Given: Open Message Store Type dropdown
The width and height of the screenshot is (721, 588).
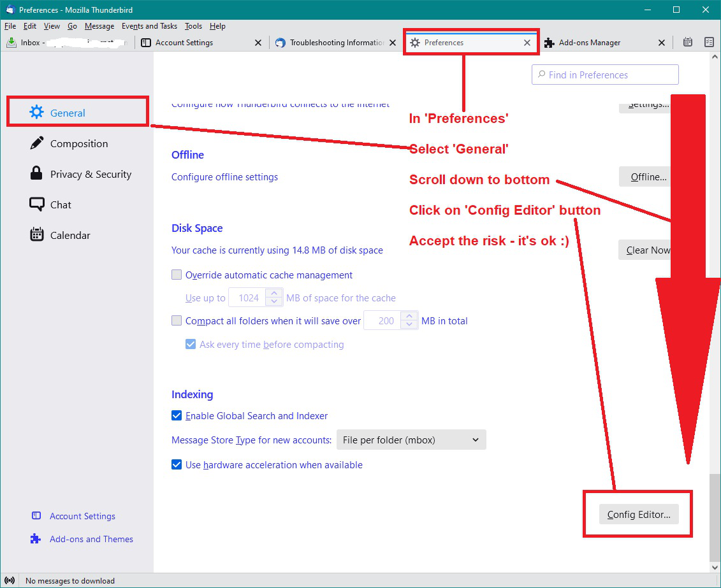Looking at the screenshot, I should coord(411,440).
